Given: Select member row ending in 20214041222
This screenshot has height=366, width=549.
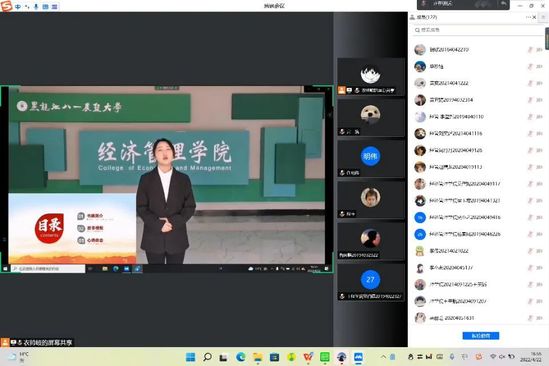Looking at the screenshot, I should coord(478,83).
